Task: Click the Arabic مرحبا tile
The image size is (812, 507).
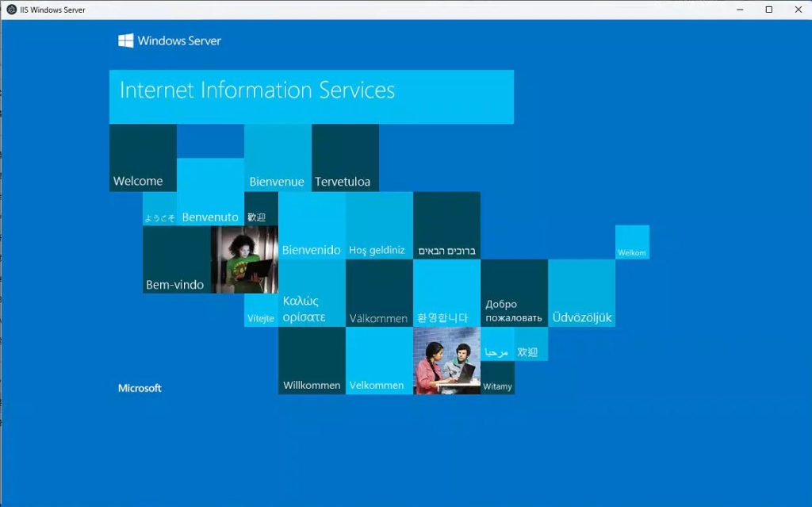Action: coord(497,344)
